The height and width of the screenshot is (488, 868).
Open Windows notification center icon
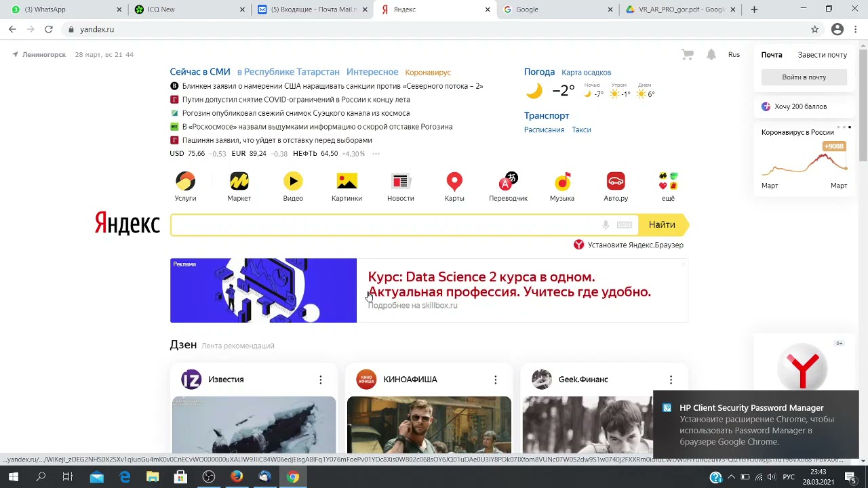point(850,477)
